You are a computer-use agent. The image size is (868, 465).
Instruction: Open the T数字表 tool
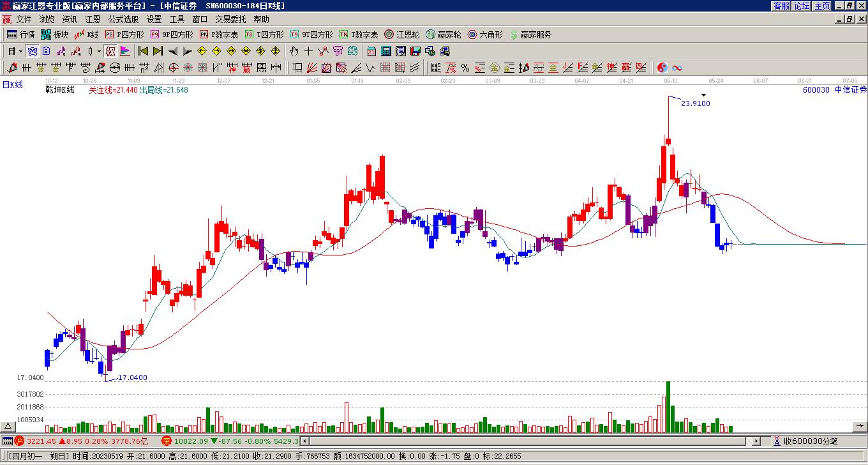(x=359, y=34)
